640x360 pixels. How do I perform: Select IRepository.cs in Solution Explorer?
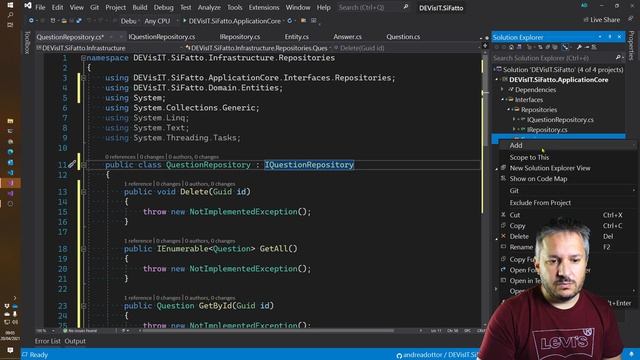pos(547,130)
